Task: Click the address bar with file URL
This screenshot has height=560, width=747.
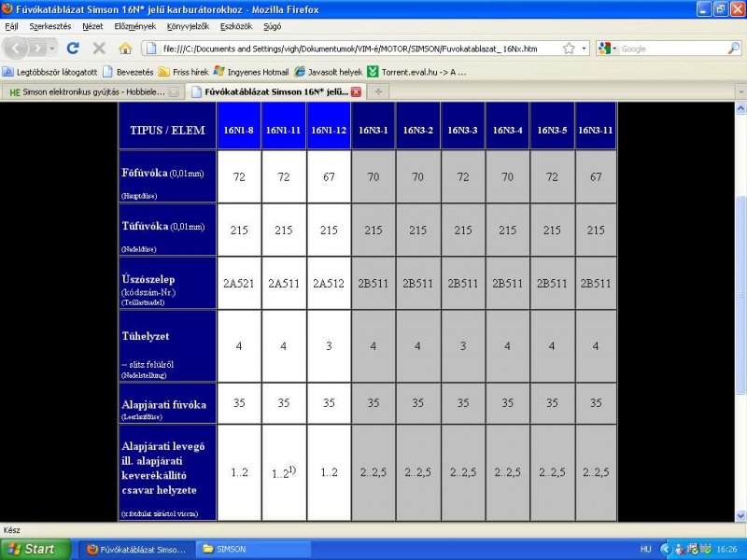Action: tap(352, 49)
